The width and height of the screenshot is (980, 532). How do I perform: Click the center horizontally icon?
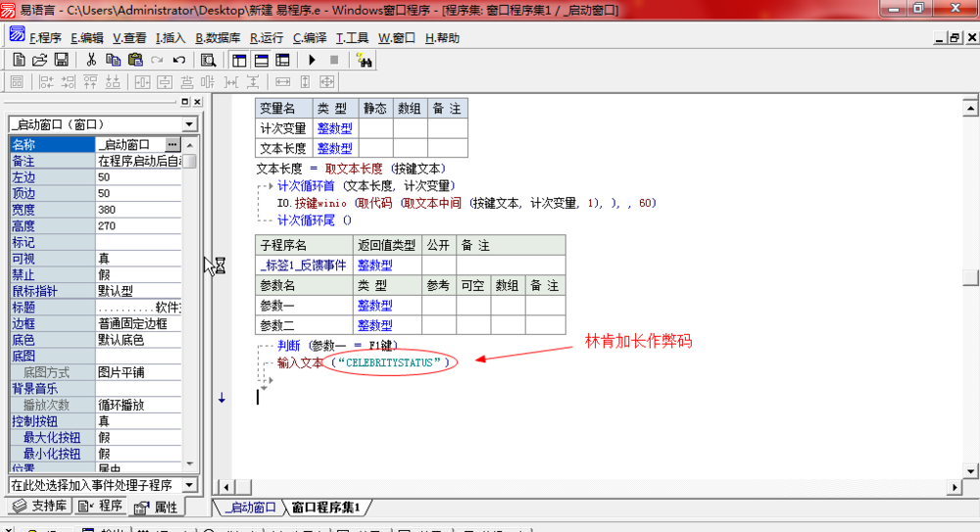(142, 82)
